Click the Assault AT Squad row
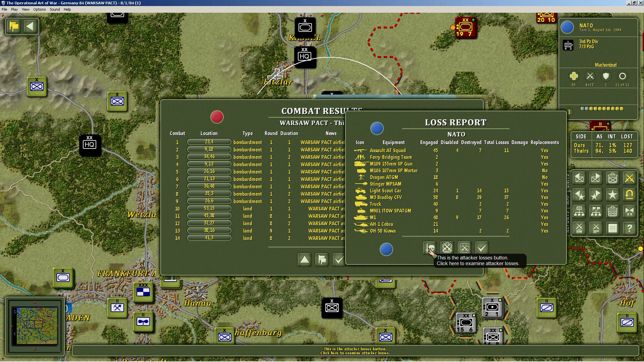 456,150
